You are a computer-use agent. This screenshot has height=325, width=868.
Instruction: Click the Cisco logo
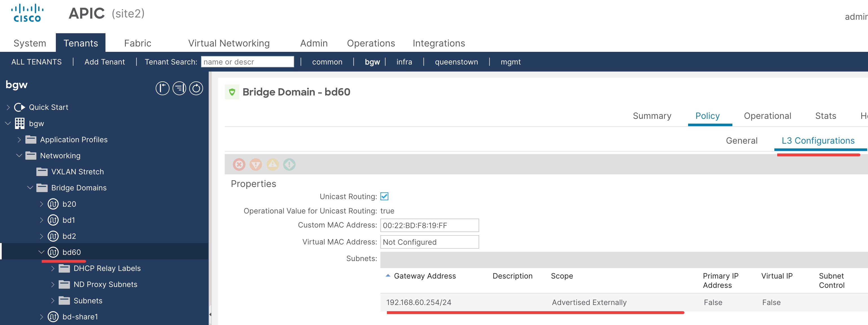(27, 13)
